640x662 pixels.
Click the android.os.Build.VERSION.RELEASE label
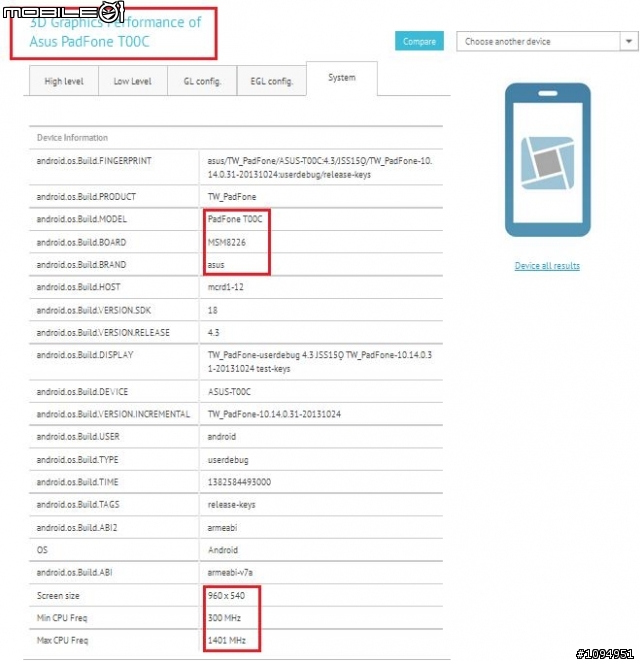(x=103, y=333)
